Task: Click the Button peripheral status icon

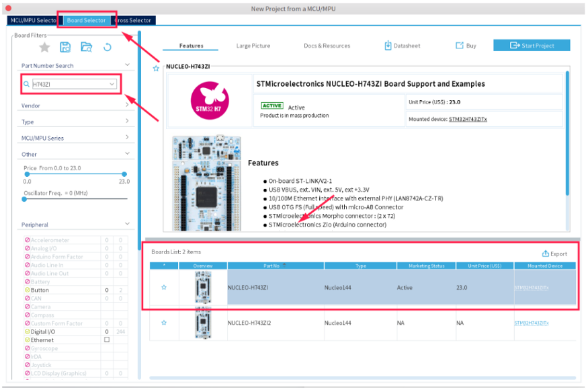Action: point(27,290)
